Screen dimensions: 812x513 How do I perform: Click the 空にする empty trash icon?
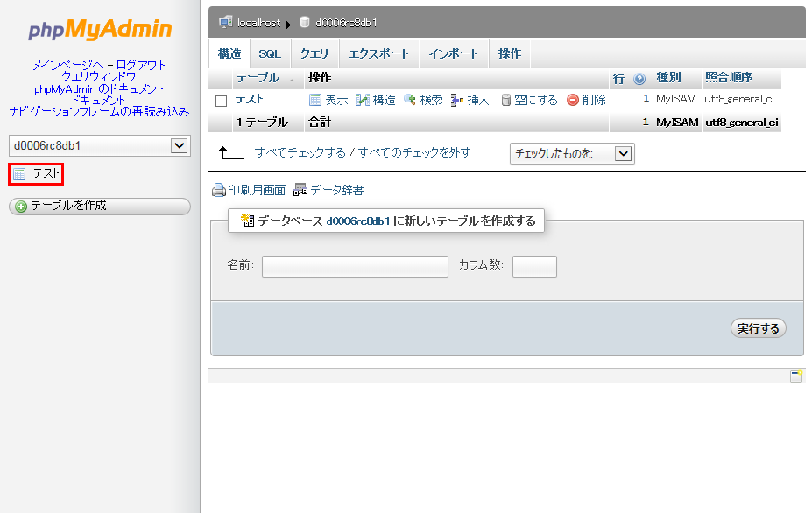(x=505, y=101)
